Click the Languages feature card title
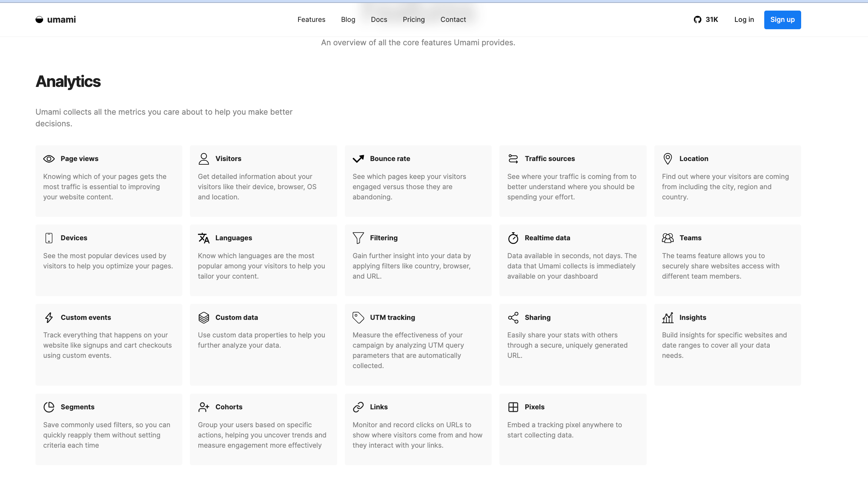Screen dimensions: 868x482 tap(233, 238)
